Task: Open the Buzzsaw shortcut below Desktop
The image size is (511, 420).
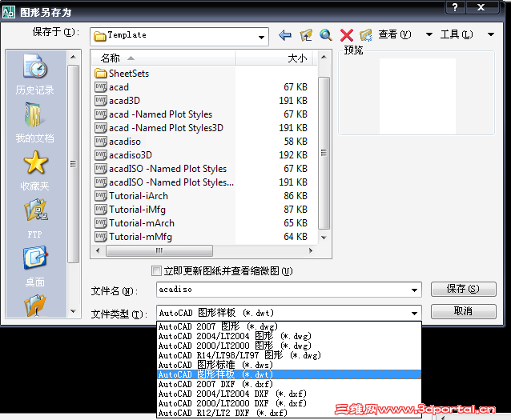Action: click(35, 306)
